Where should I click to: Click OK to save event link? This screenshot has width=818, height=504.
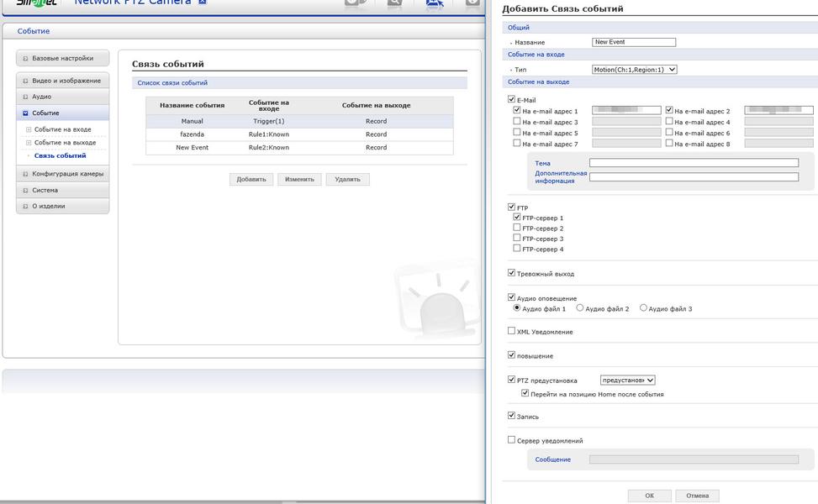pyautogui.click(x=649, y=496)
